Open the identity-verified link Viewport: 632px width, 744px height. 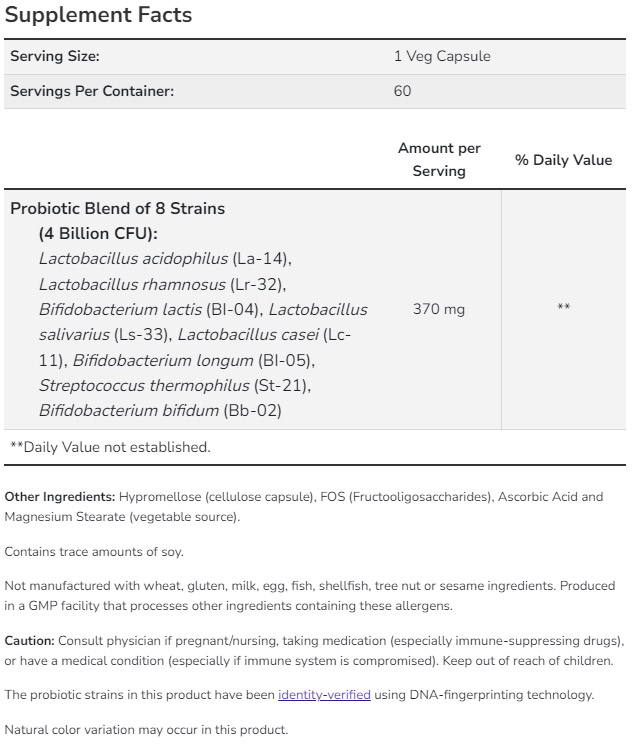(324, 695)
